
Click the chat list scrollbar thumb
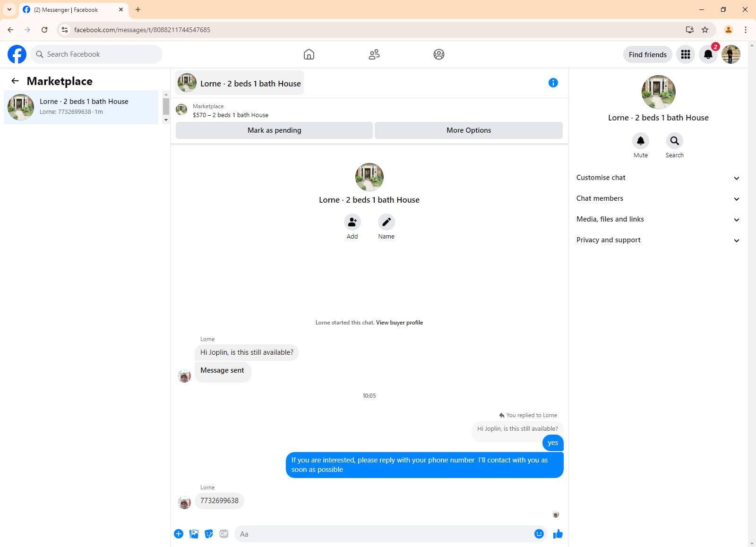[166, 106]
